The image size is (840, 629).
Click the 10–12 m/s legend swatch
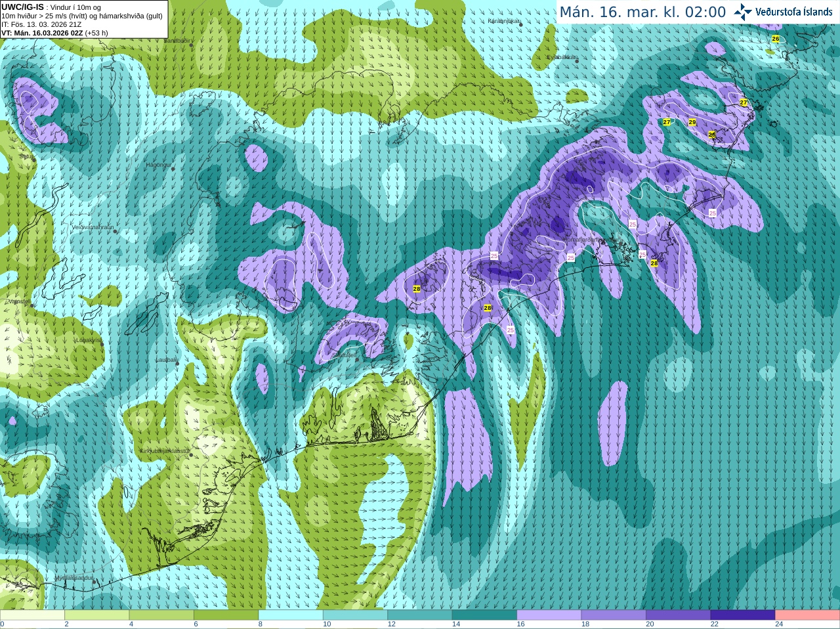(x=355, y=615)
